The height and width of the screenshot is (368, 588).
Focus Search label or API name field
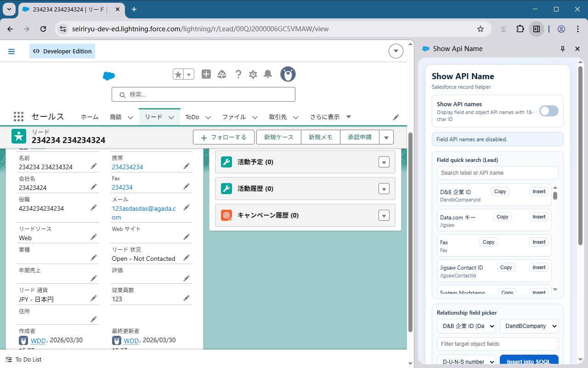point(498,173)
